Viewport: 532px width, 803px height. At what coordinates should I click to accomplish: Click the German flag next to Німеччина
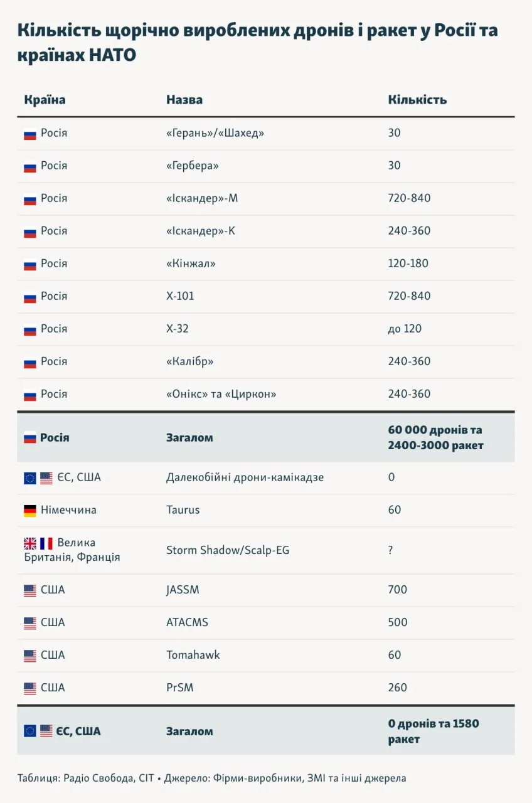pos(30,510)
